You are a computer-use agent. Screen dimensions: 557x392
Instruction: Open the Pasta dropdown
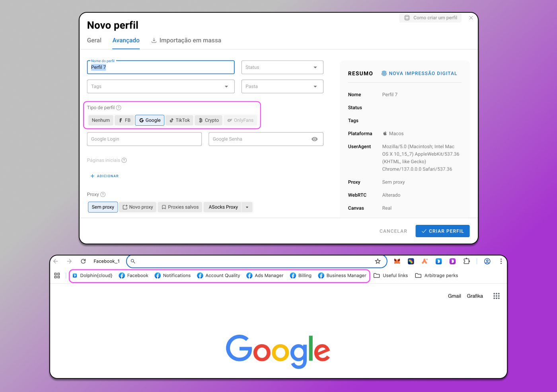coord(282,86)
